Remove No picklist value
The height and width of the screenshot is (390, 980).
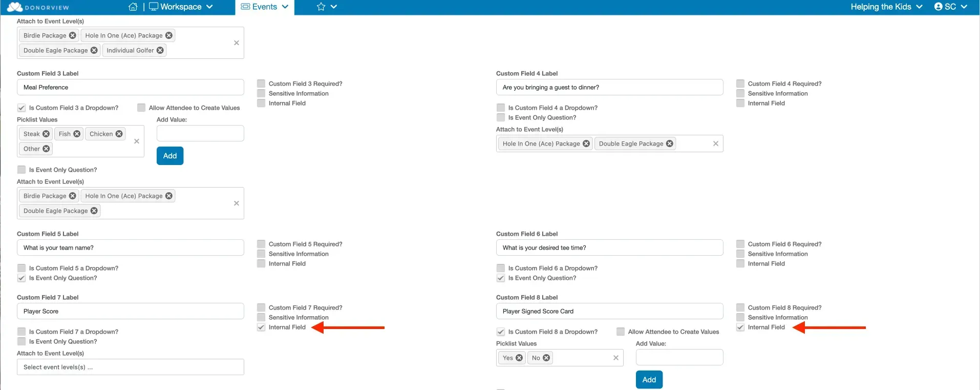546,358
